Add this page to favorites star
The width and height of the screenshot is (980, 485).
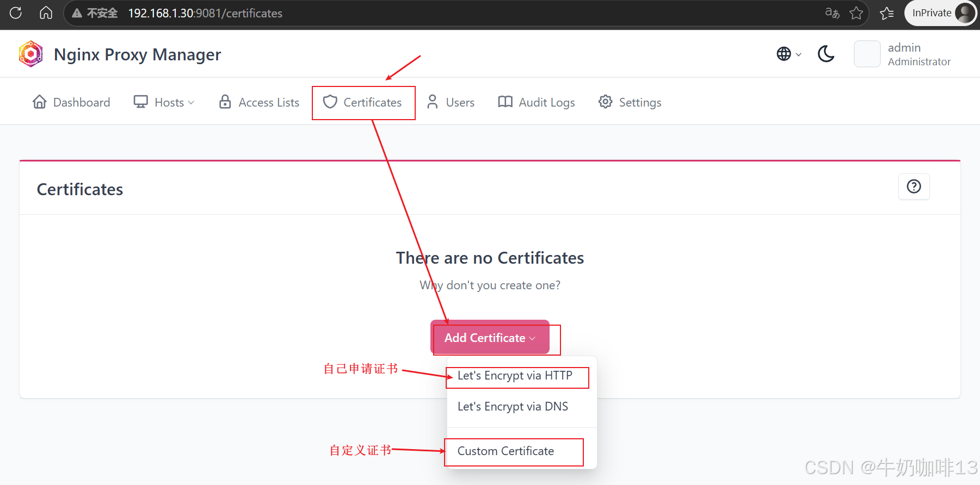tap(856, 13)
